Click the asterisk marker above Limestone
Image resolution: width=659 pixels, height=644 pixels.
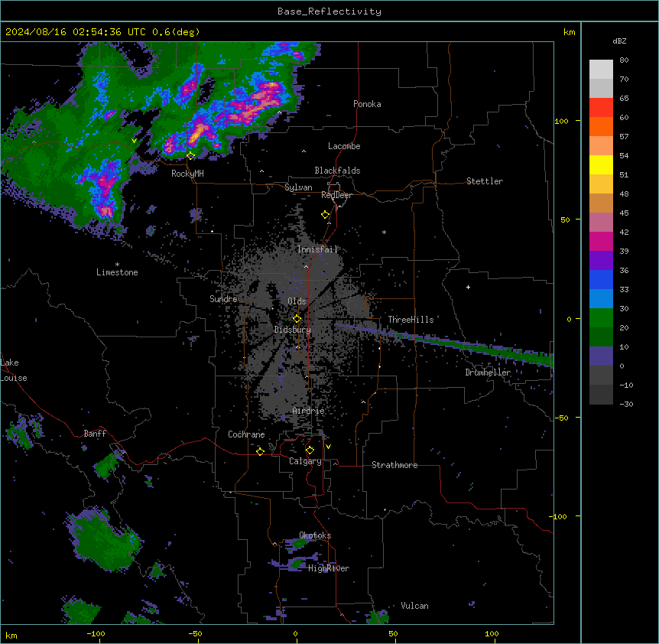click(117, 265)
